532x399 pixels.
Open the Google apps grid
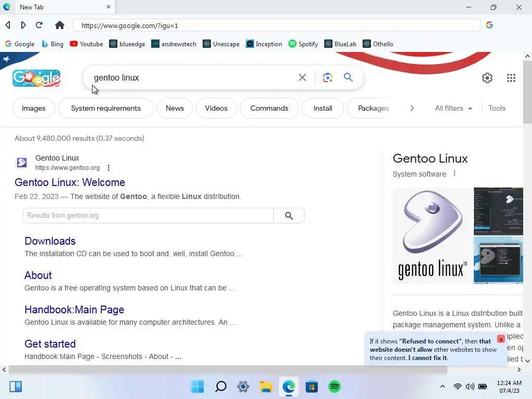click(511, 78)
